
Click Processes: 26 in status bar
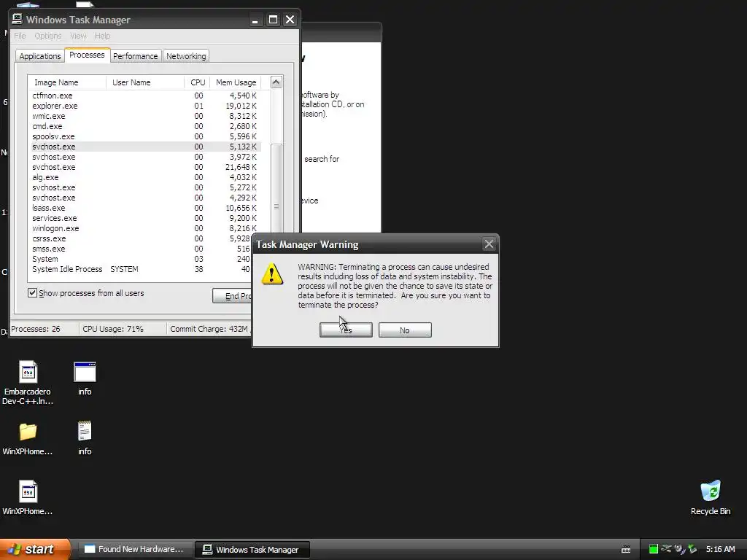(x=36, y=329)
